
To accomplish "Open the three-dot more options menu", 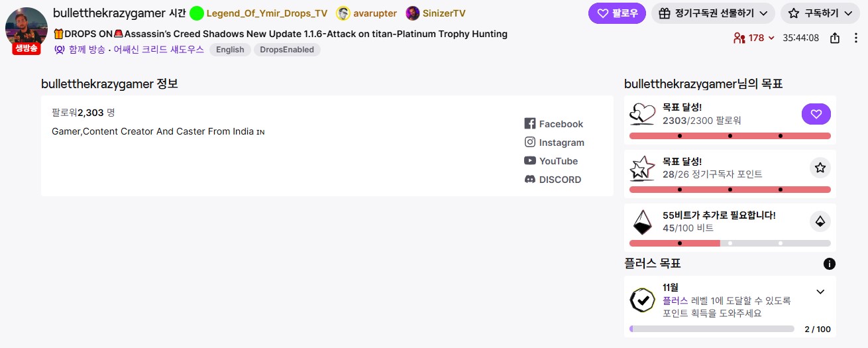I will [855, 38].
